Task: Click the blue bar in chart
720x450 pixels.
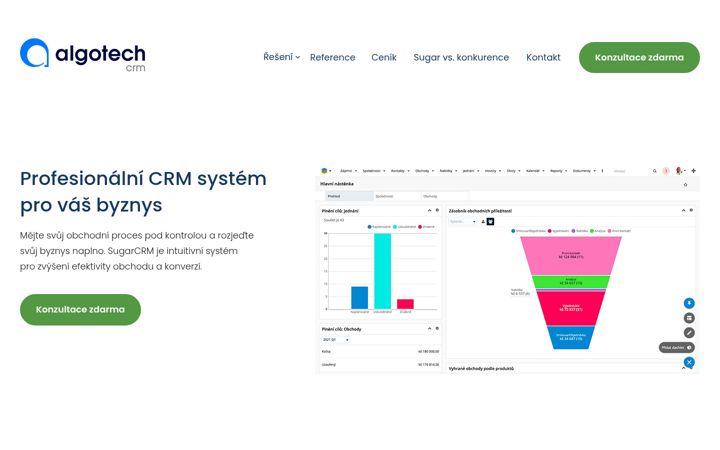Action: [360, 298]
